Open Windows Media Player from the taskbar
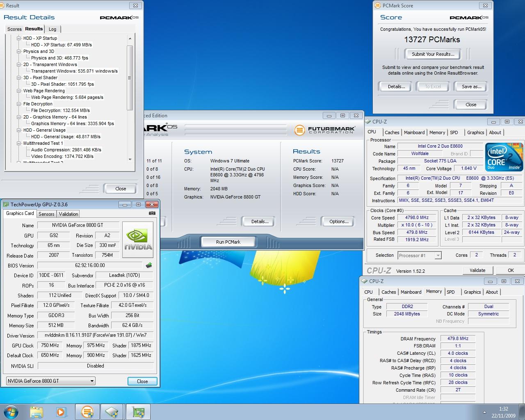Viewport: 525px width, 420px height. 62,412
